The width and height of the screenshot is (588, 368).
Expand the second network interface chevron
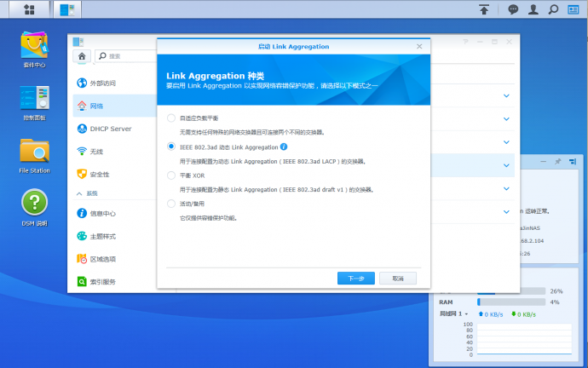pos(506,118)
